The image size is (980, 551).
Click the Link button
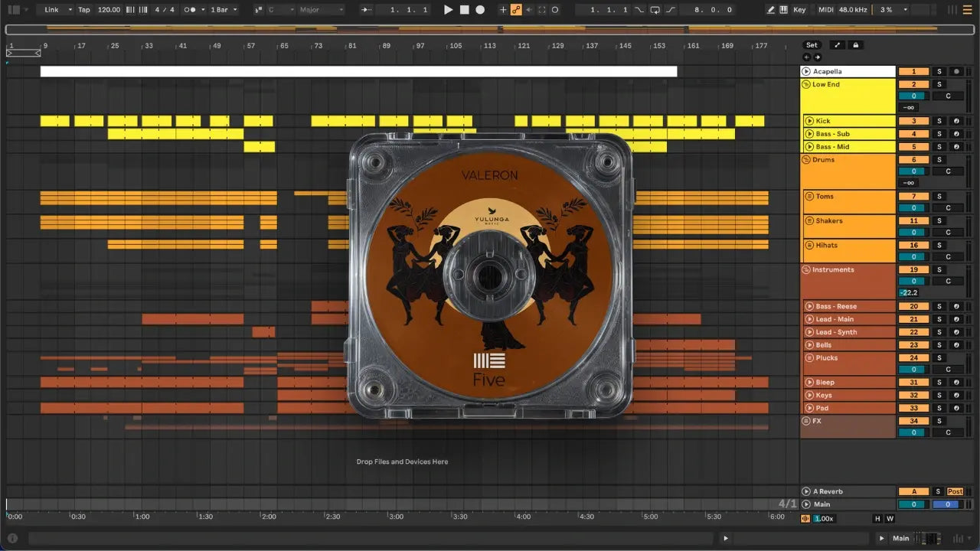tap(51, 10)
